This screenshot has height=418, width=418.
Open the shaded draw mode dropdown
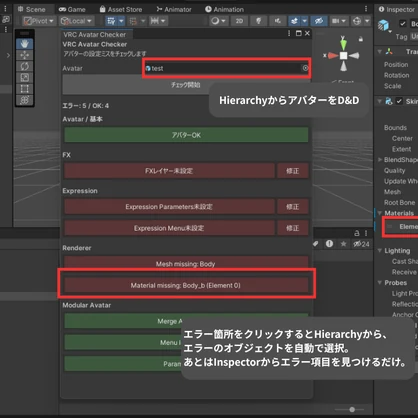[218, 21]
